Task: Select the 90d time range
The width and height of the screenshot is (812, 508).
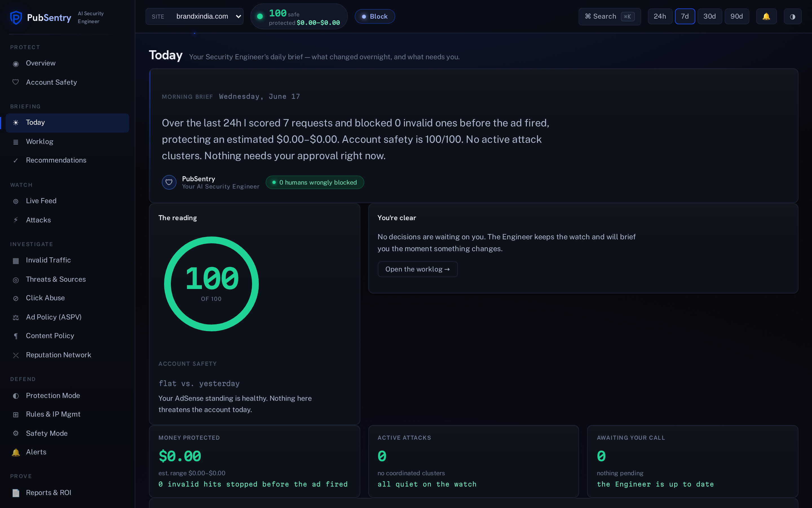Action: click(737, 16)
